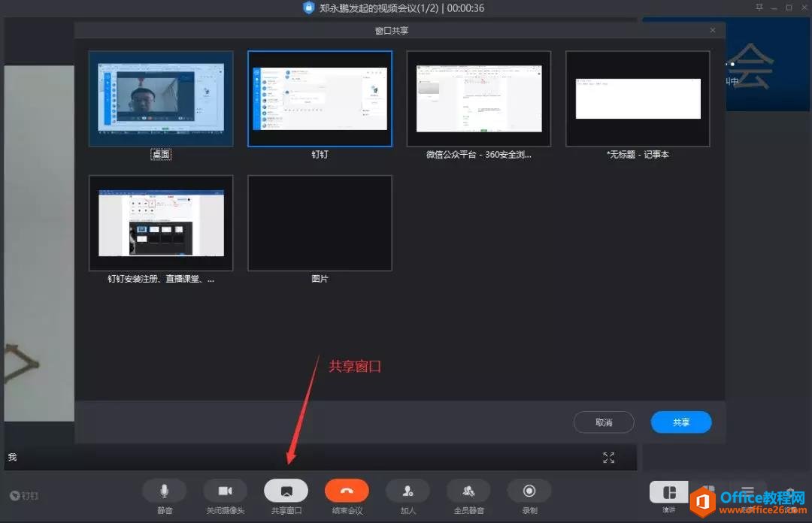Choose 微信公众平台 - 360安全浏览器 window thumbnail
Image resolution: width=812 pixels, height=523 pixels.
tap(479, 98)
